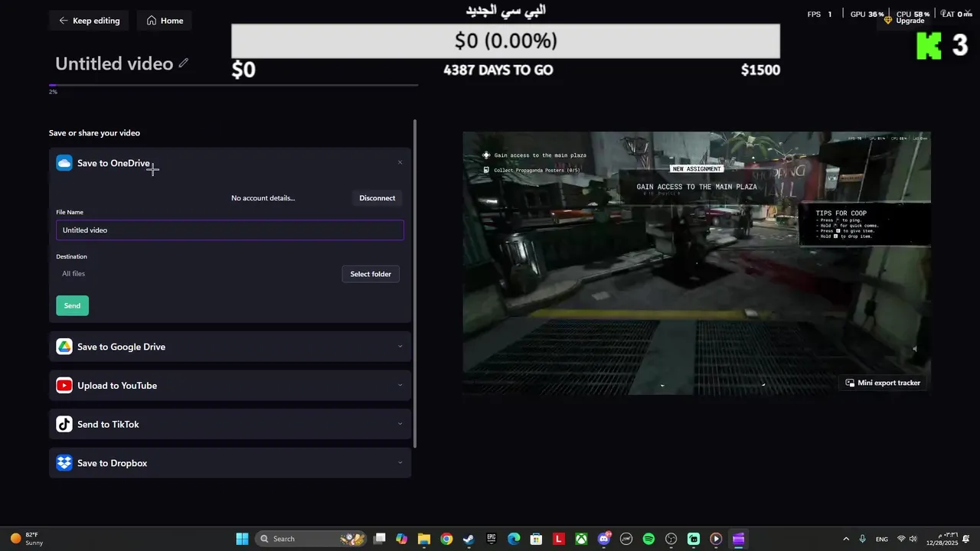The image size is (980, 551).
Task: Click 'All files' destination text
Action: 73,274
